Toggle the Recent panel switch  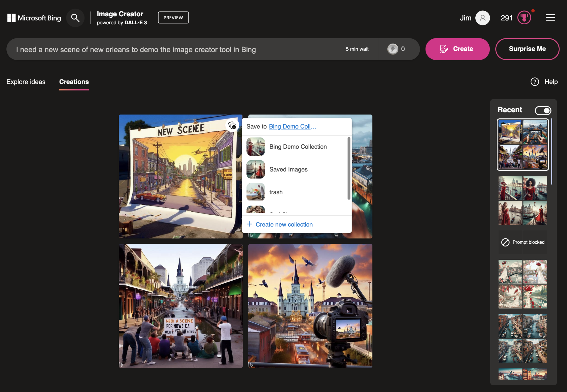pos(543,110)
